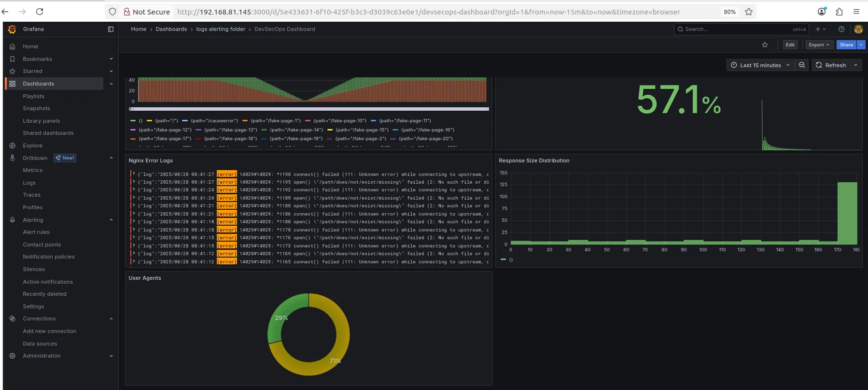Open Library panels in the sidebar

click(x=42, y=121)
